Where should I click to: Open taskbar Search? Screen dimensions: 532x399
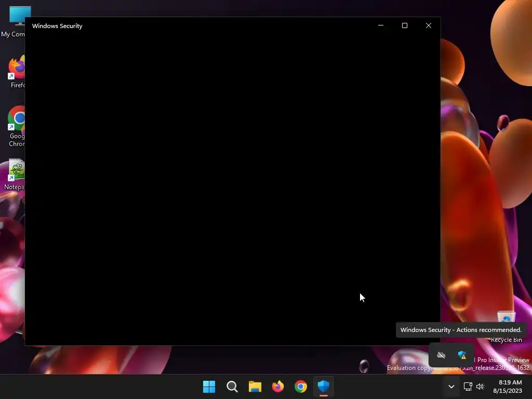tap(232, 387)
